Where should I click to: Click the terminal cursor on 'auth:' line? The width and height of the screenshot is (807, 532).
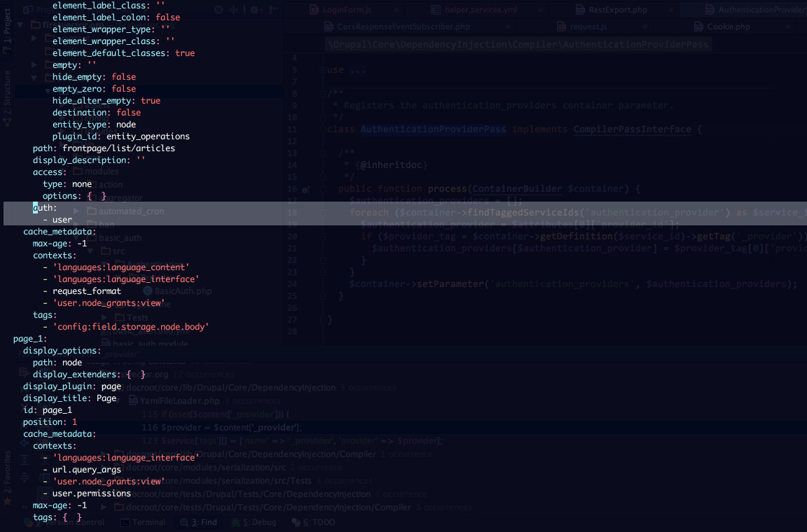click(x=35, y=208)
